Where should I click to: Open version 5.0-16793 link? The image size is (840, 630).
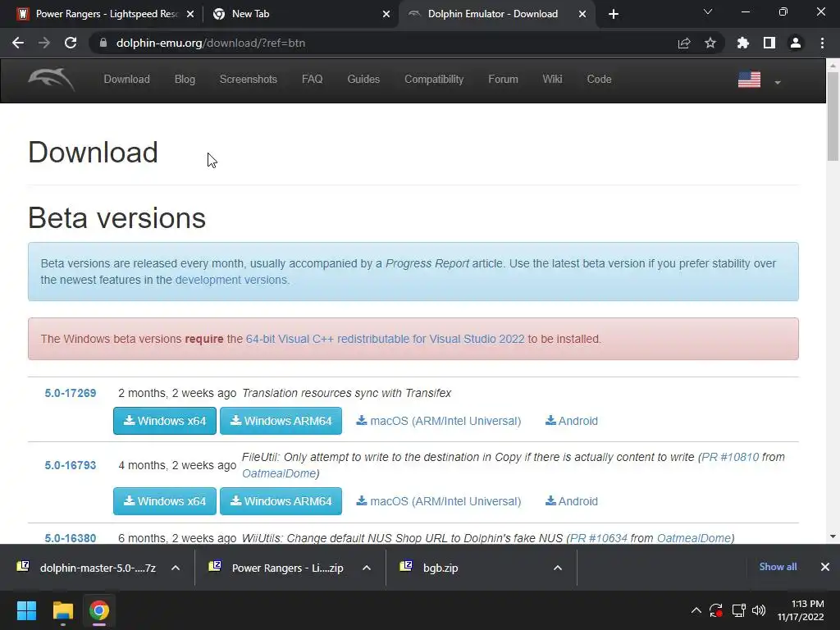click(x=71, y=466)
